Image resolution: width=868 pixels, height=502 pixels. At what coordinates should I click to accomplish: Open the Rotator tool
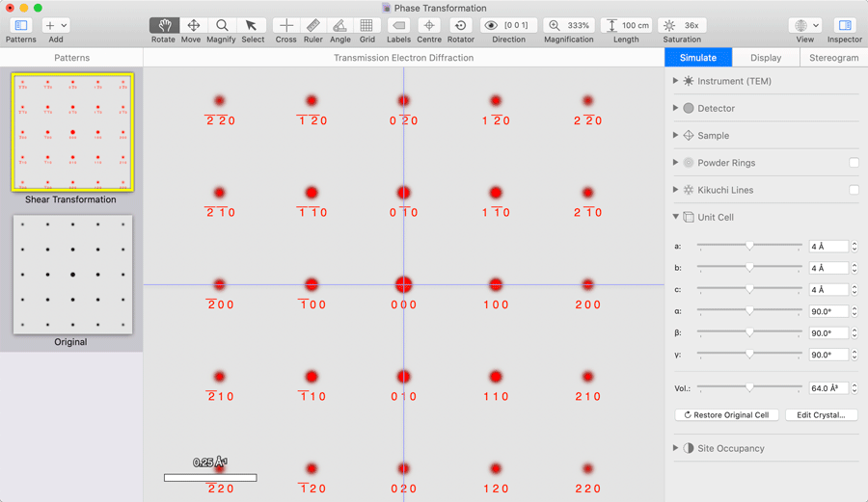[x=460, y=25]
